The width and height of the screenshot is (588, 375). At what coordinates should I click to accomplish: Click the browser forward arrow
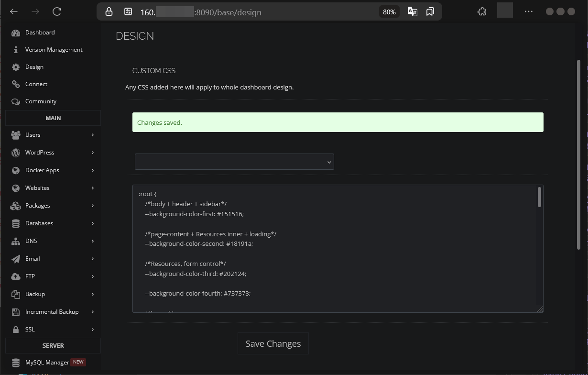(x=35, y=11)
